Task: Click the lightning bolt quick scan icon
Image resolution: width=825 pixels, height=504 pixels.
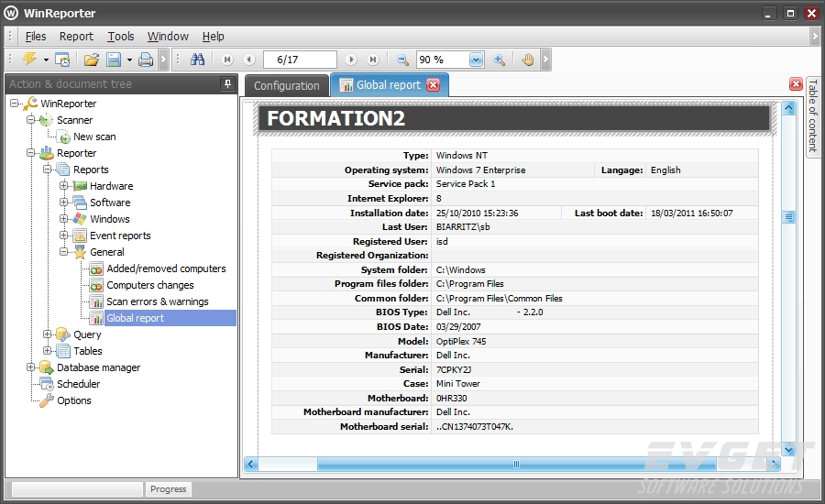Action: pyautogui.click(x=30, y=59)
